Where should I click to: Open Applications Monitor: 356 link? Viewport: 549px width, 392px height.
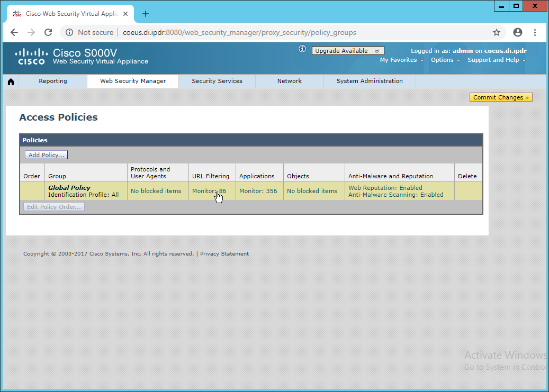(x=258, y=191)
